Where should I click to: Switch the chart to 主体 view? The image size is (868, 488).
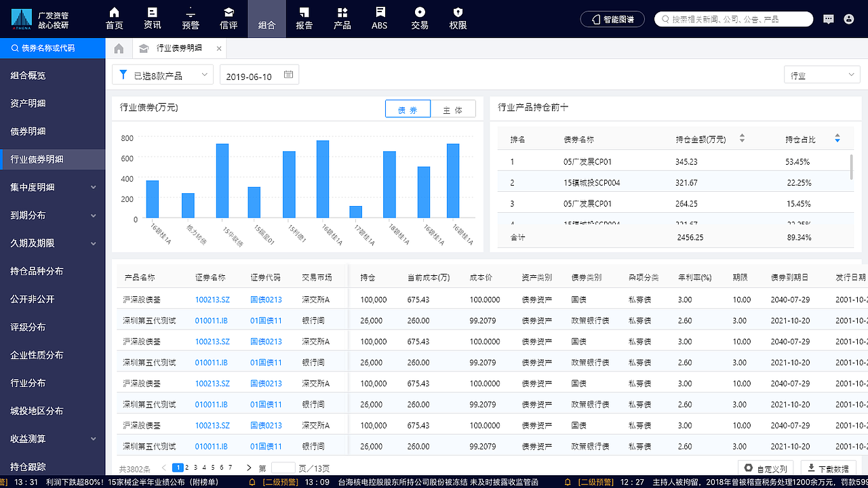(x=453, y=109)
